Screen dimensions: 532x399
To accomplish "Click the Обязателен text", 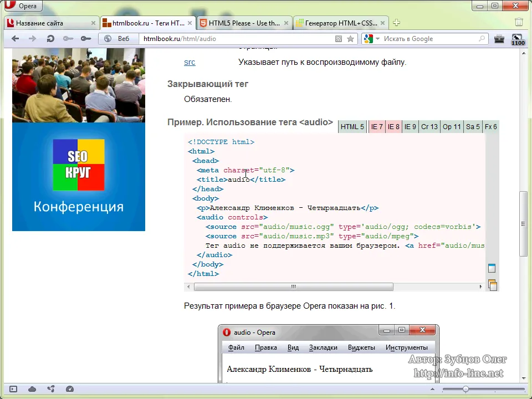I will pyautogui.click(x=208, y=99).
